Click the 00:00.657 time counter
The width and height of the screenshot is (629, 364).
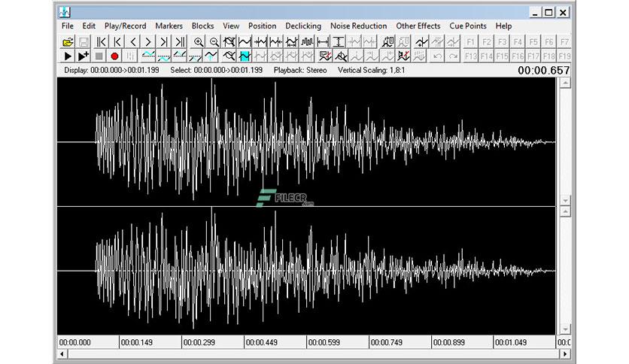pyautogui.click(x=543, y=71)
